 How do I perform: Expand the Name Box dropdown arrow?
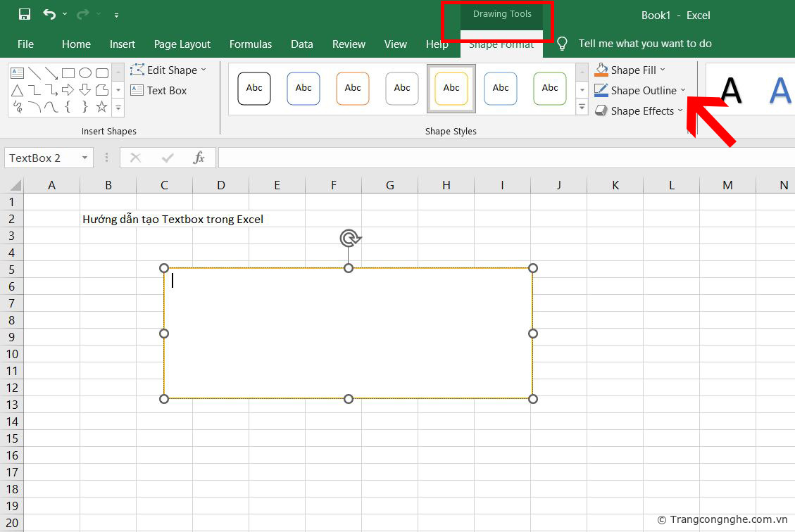pos(84,158)
